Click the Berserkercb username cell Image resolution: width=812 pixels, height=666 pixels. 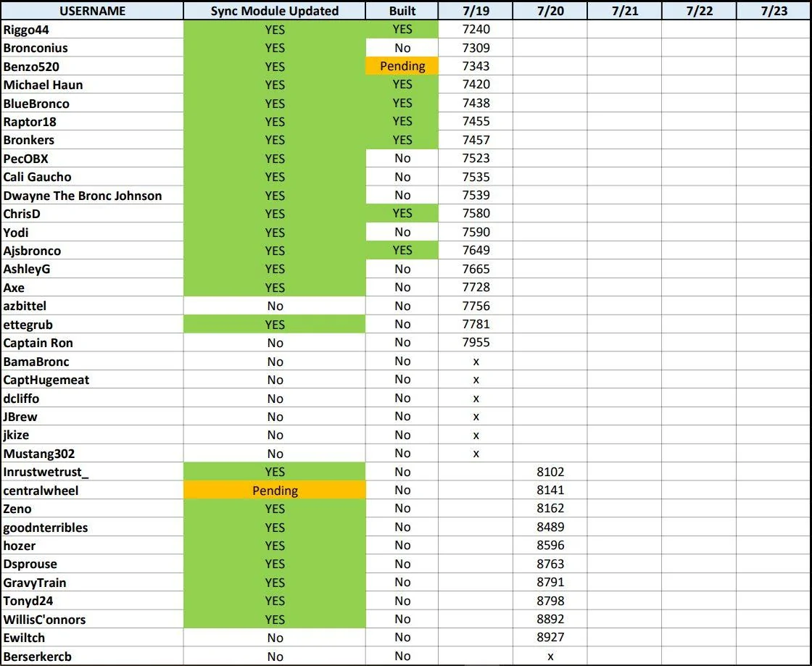coord(92,656)
